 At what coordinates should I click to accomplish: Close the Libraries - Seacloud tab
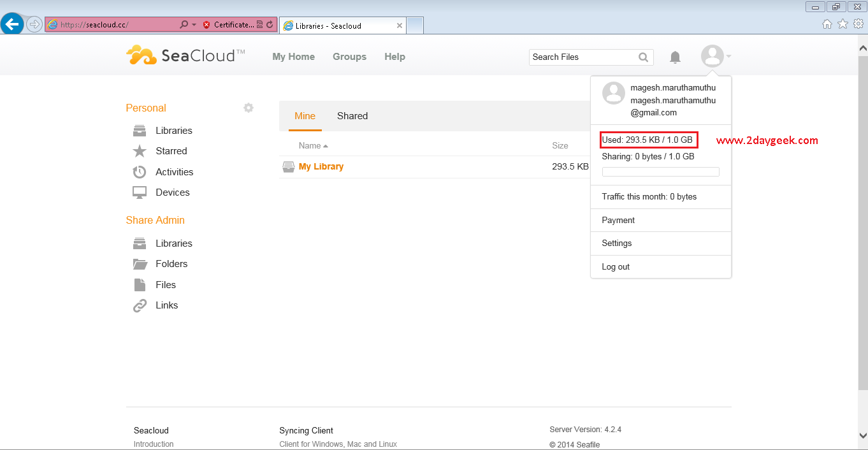click(x=400, y=25)
